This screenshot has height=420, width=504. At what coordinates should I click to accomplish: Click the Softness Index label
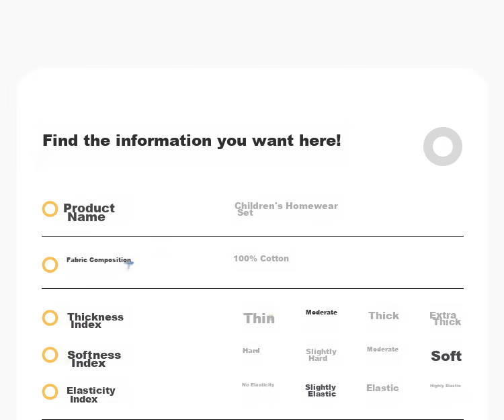[x=94, y=359]
